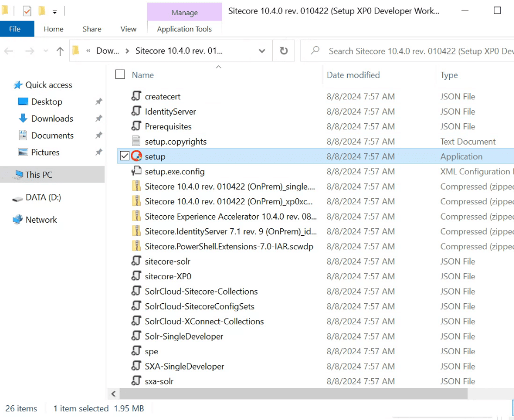The image size is (514, 420).
Task: Click the Prerequisites JSON file icon
Action: (x=136, y=126)
